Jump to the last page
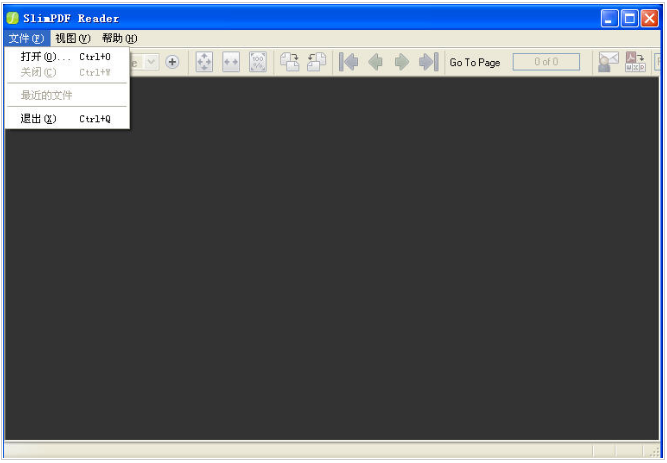667x463 pixels. coord(428,62)
